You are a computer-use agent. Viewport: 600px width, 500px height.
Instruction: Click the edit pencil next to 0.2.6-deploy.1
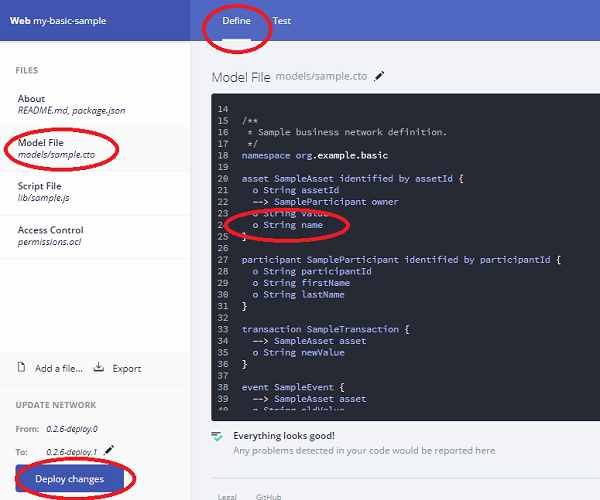pyautogui.click(x=109, y=450)
